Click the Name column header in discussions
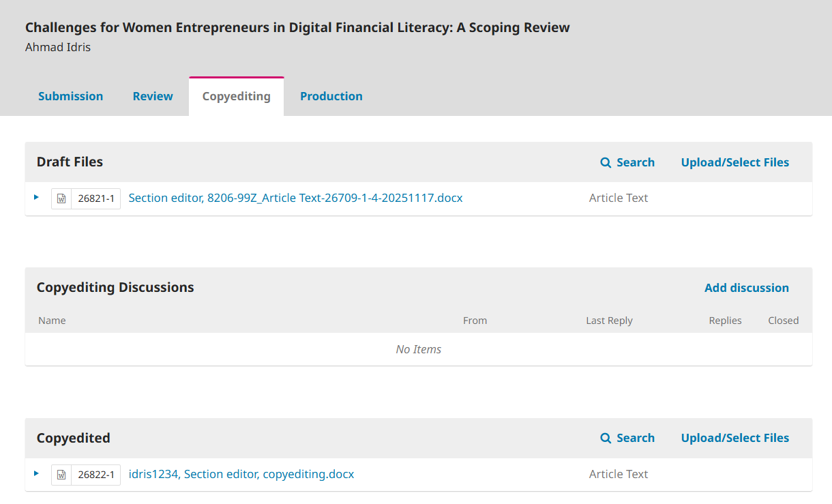Image resolution: width=832 pixels, height=504 pixels. [52, 321]
